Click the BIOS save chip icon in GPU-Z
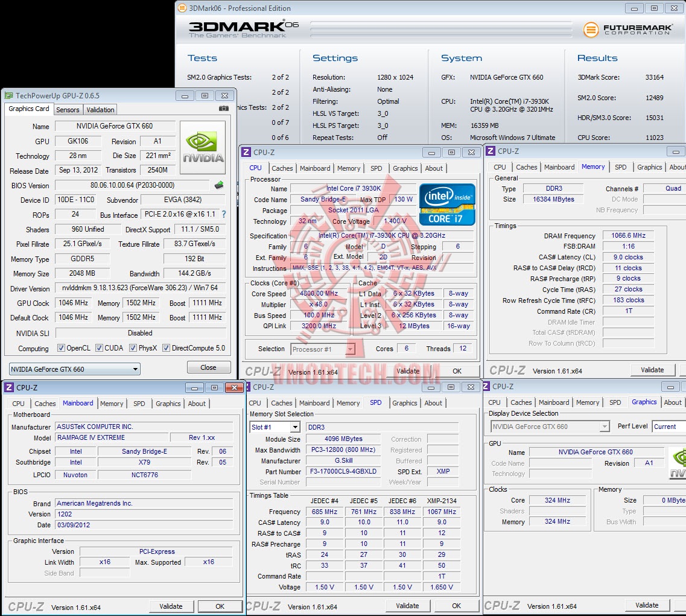 [x=219, y=185]
